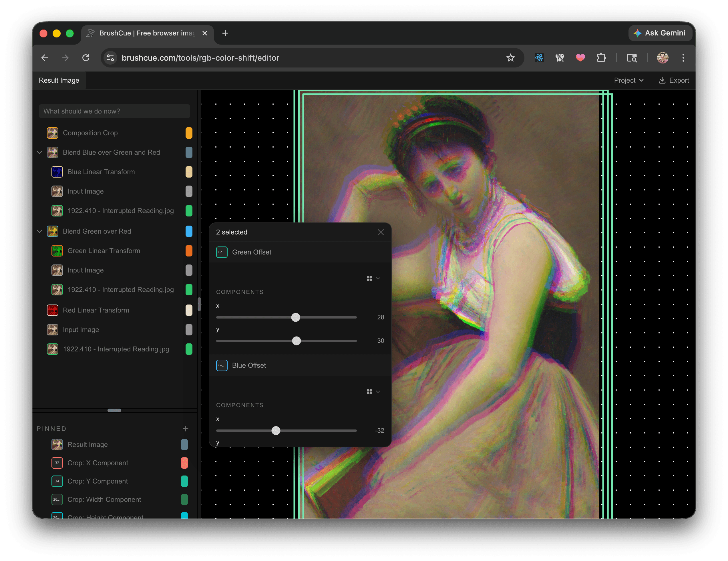Screen dimensions: 728x561
Task: Add a new pinned item with the plus button
Action: [x=186, y=429]
